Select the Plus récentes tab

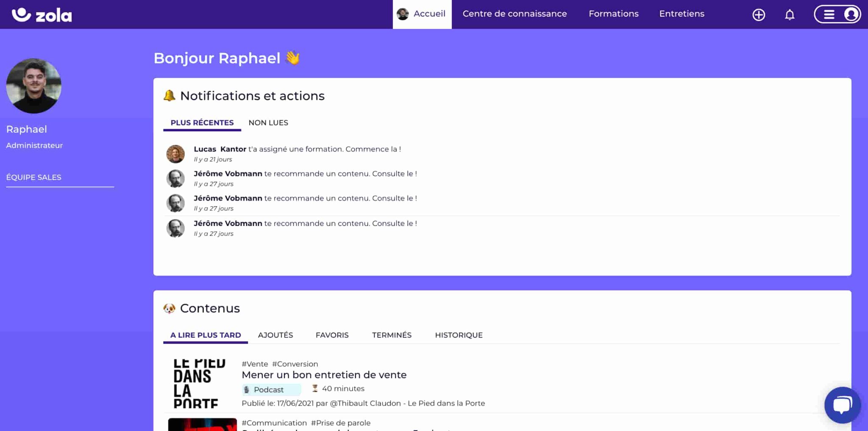click(x=202, y=123)
